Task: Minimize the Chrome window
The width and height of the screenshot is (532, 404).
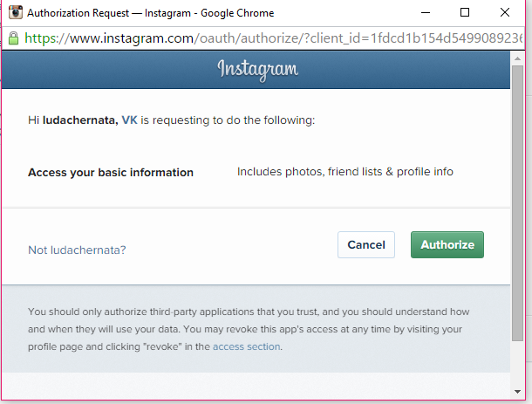Action: [426, 12]
